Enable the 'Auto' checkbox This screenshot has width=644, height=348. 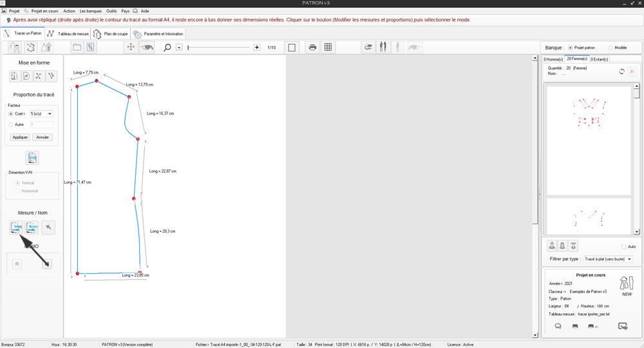623,246
